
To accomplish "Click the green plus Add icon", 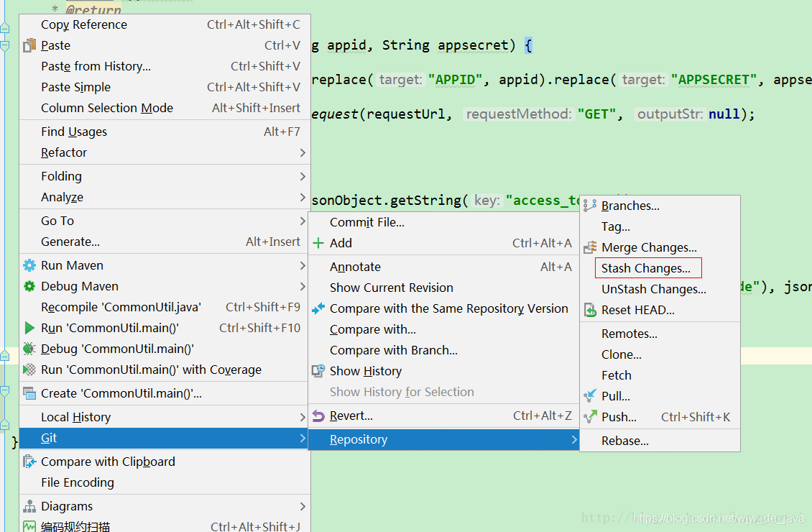I will pyautogui.click(x=318, y=243).
